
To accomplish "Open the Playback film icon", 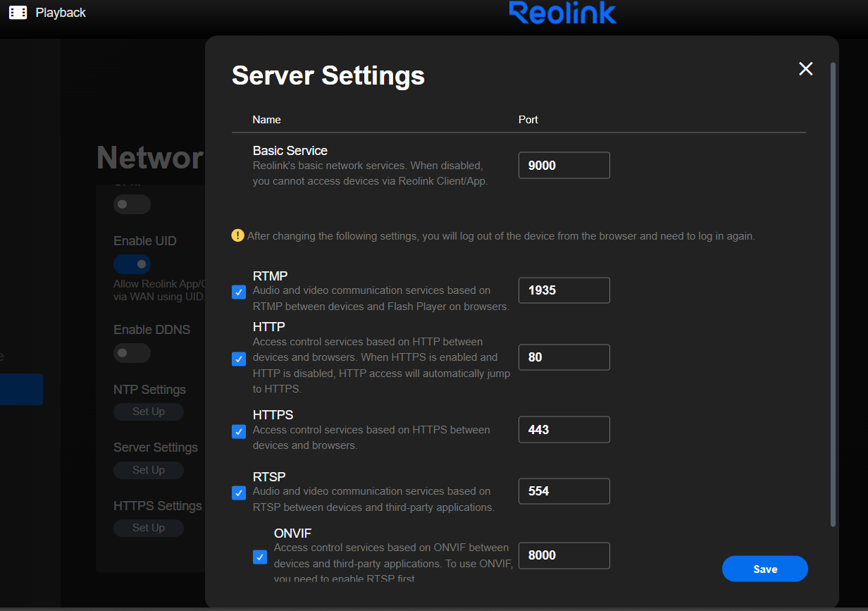I will 18,13.
